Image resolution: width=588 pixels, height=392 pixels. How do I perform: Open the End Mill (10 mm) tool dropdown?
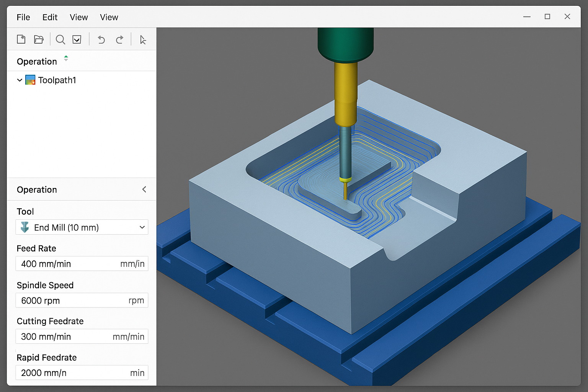[x=82, y=227]
